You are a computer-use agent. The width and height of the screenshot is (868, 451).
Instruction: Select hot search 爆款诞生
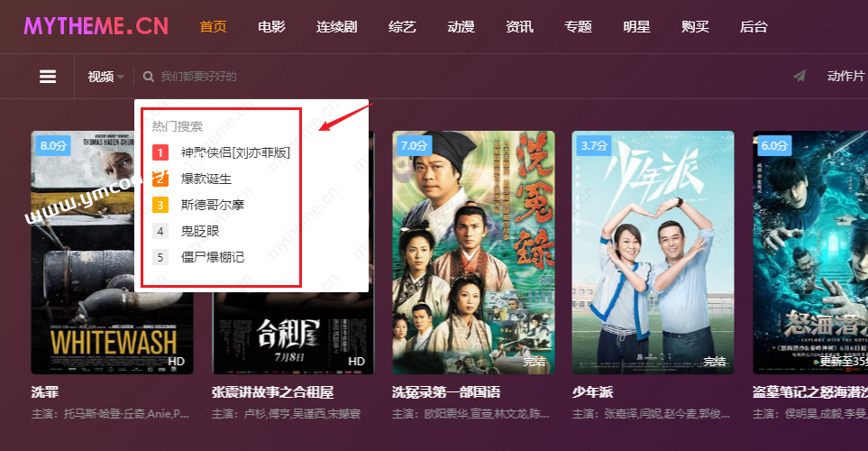[x=206, y=179]
